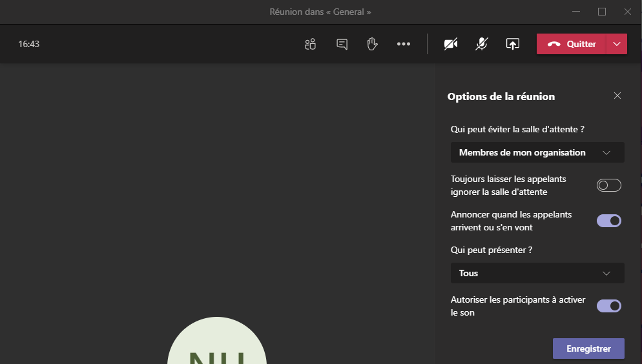
Task: Click the NU participant avatar
Action: point(217,340)
